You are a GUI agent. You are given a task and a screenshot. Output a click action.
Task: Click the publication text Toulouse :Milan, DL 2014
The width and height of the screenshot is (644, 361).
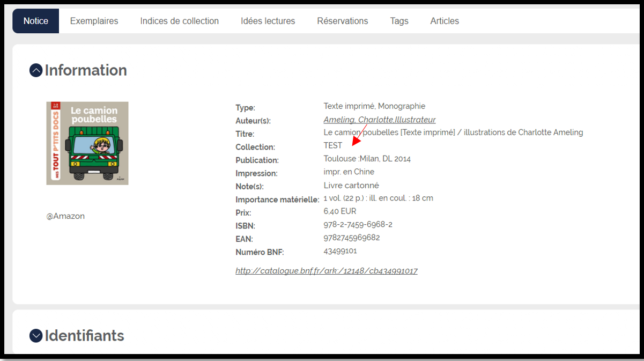367,159
